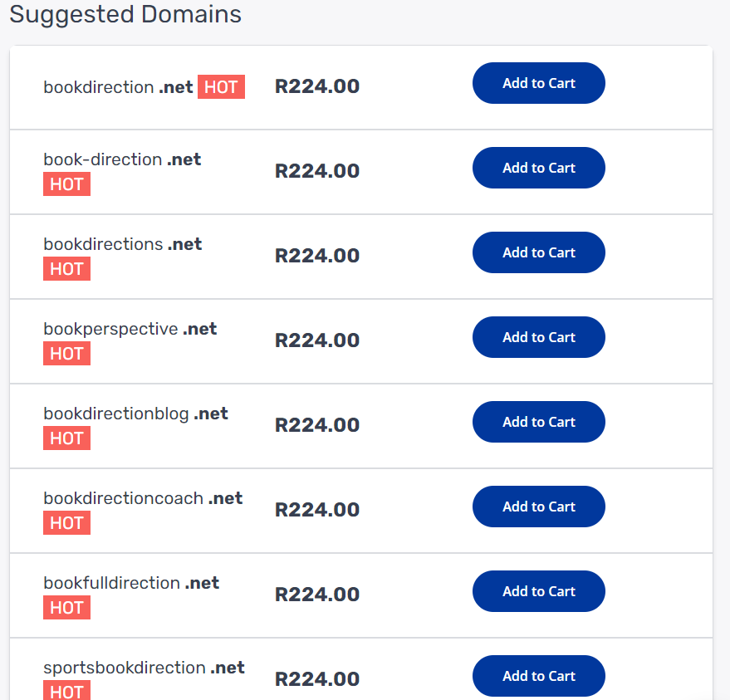Add bookdirectioncoach.net to cart

539,507
